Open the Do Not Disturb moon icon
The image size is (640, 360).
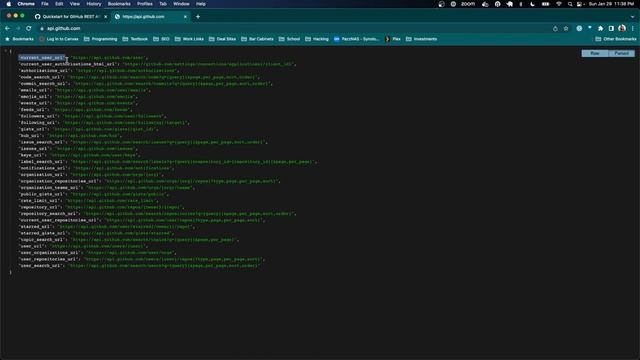click(x=532, y=4)
